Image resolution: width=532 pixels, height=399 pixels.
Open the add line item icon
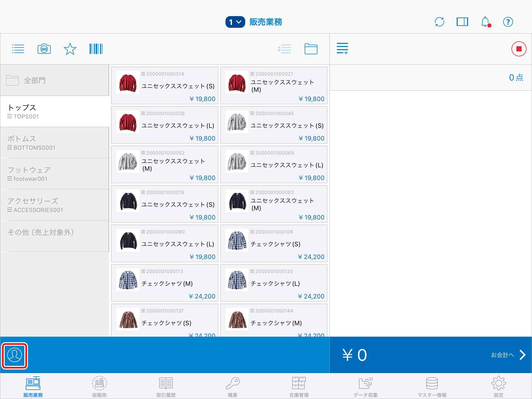(342, 49)
